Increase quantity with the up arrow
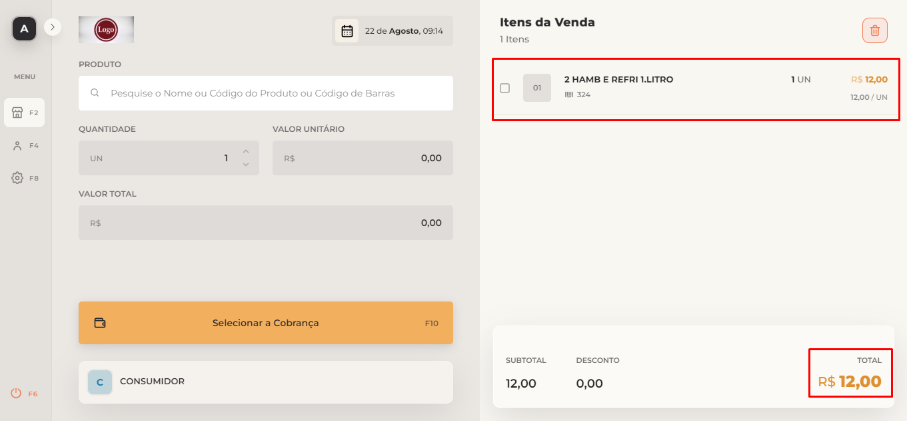908x421 pixels. pyautogui.click(x=246, y=152)
